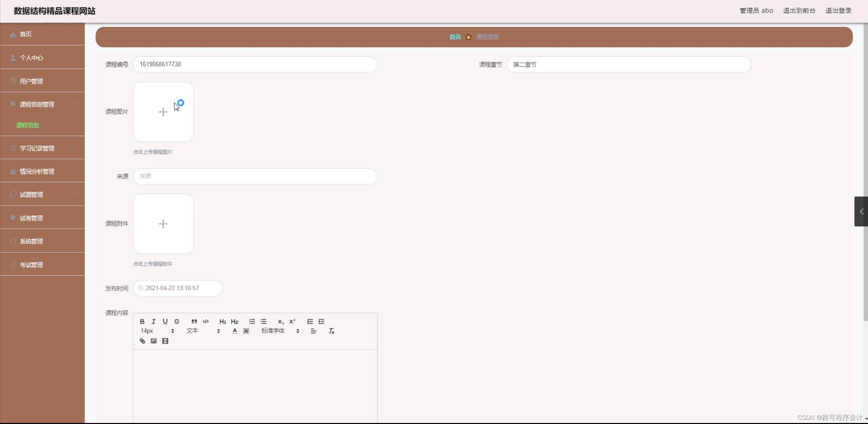The image size is (868, 424).
Task: Click the insert image icon in editor
Action: coord(154,341)
